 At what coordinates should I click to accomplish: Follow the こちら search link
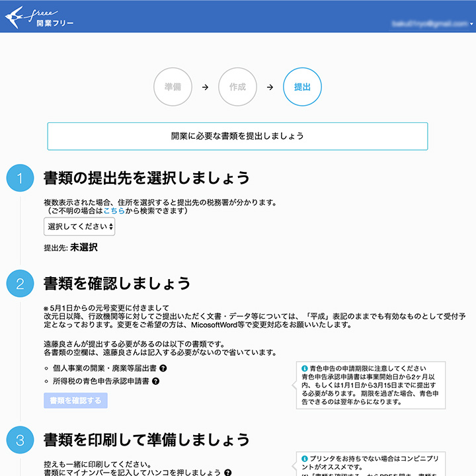pos(114,211)
